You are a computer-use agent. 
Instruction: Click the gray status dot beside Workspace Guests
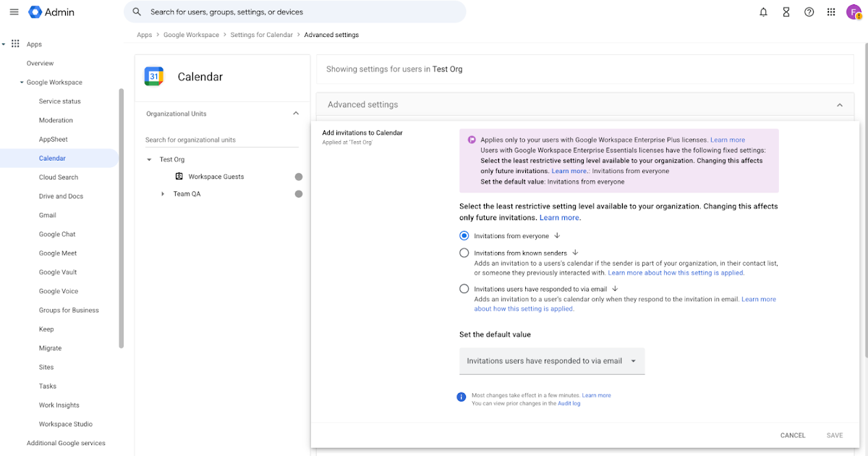coord(299,177)
